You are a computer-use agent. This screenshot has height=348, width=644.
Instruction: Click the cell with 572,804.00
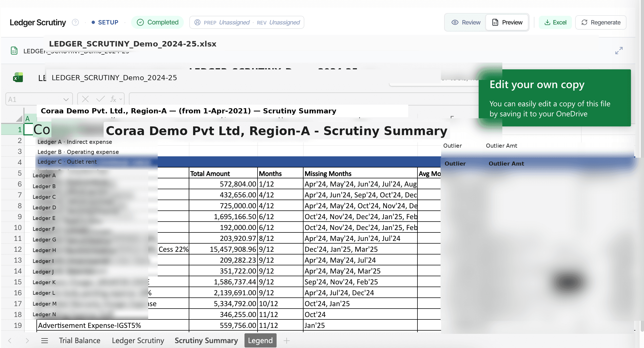click(223, 184)
